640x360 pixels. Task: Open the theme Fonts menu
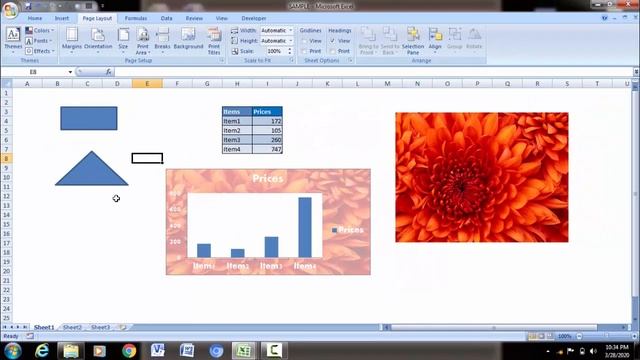(39, 41)
